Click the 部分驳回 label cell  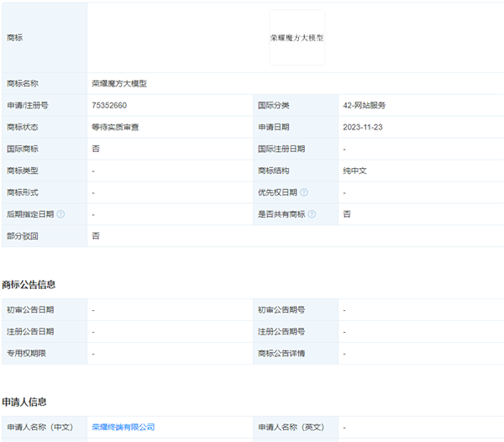click(23, 236)
